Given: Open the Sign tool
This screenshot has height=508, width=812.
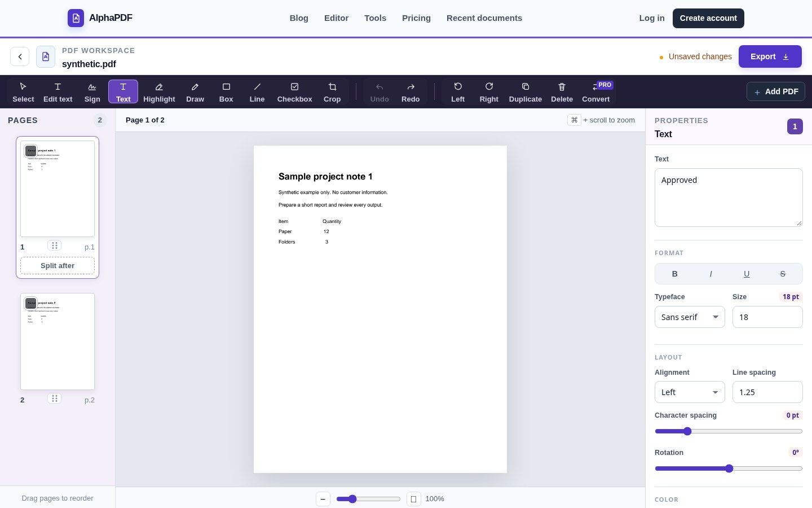Looking at the screenshot, I should (x=92, y=91).
